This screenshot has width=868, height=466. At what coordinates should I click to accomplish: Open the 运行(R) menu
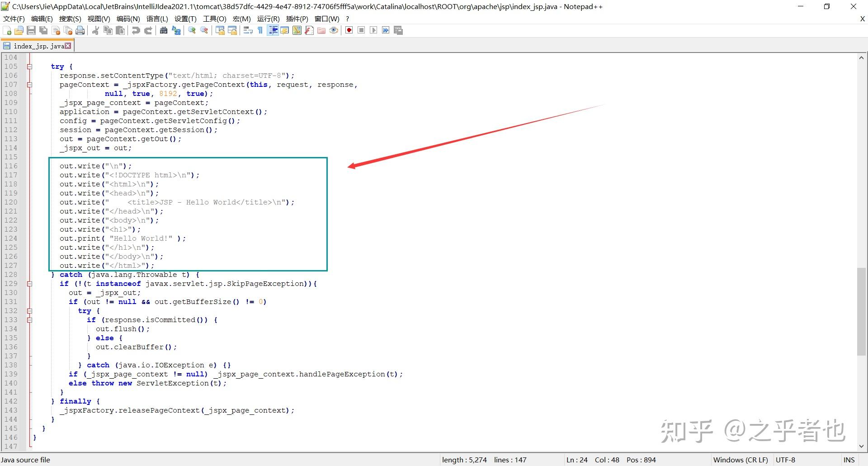click(x=269, y=19)
